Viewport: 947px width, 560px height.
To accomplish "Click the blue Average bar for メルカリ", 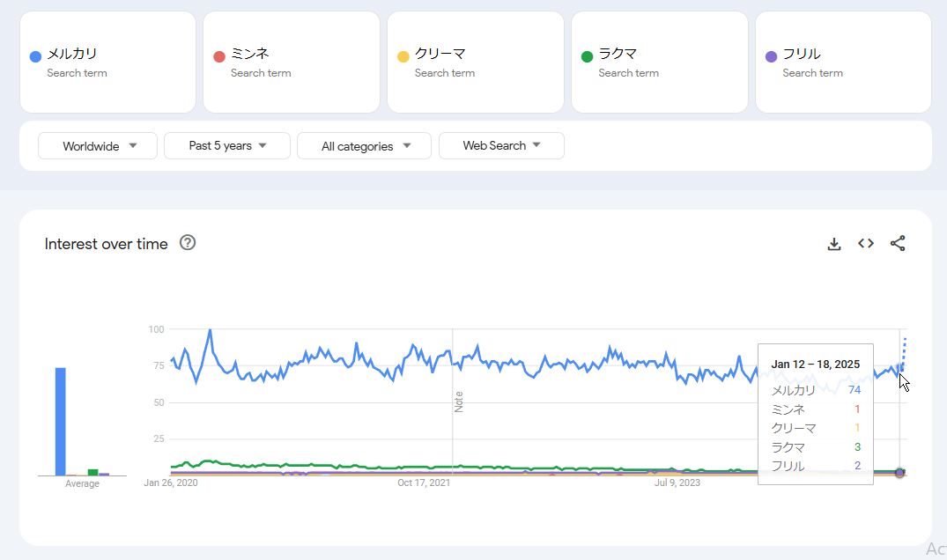I will [61, 421].
